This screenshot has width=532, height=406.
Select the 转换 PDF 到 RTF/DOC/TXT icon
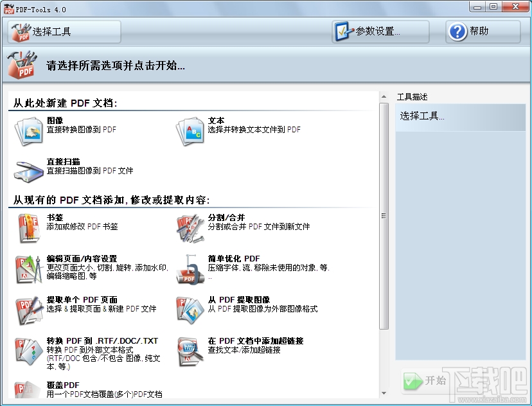(29, 351)
